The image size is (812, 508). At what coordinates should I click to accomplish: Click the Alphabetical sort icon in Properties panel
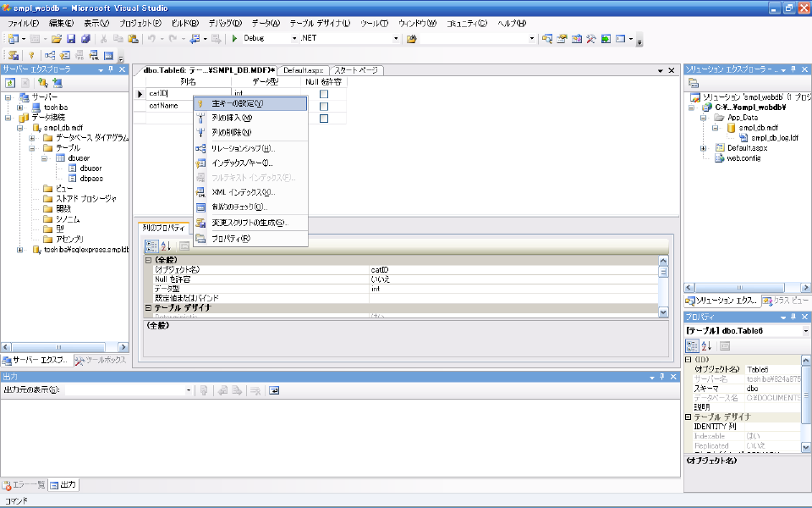pos(706,345)
